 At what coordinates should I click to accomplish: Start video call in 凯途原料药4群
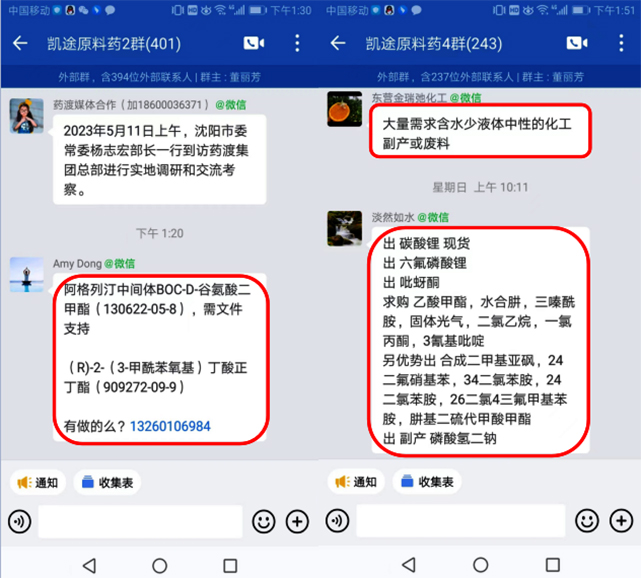(x=577, y=43)
